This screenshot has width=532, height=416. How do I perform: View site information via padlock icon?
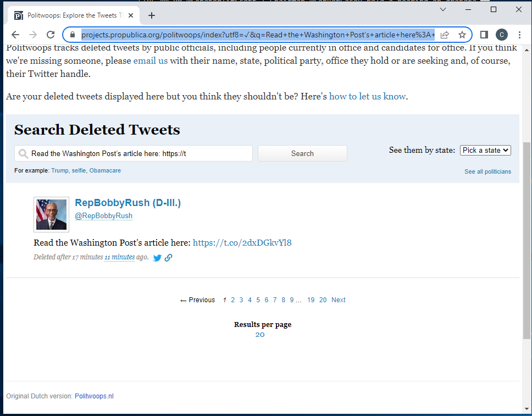tap(72, 35)
